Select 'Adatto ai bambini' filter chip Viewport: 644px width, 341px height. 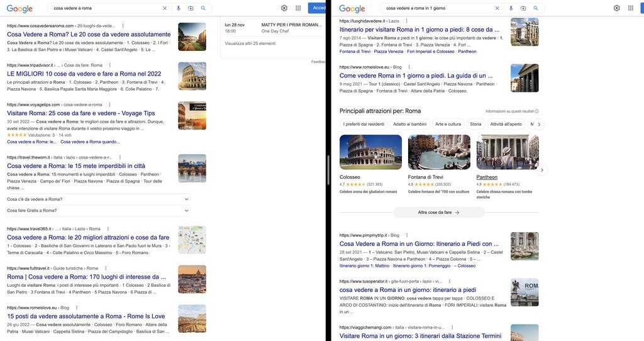click(x=410, y=124)
